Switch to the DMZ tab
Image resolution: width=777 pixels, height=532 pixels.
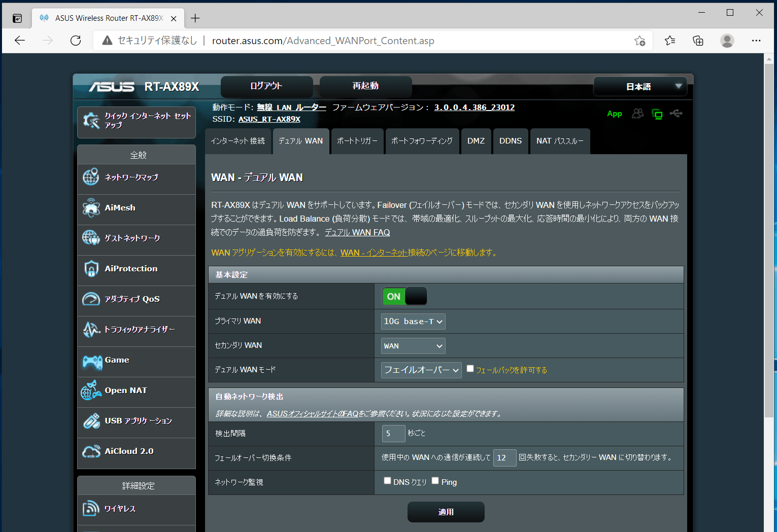tap(476, 141)
